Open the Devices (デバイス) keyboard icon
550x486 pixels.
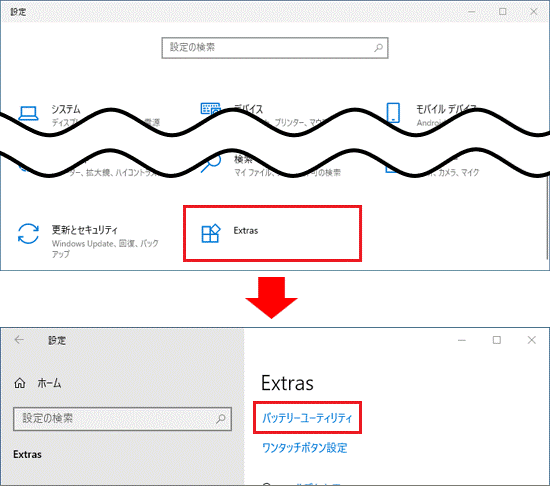click(x=210, y=108)
